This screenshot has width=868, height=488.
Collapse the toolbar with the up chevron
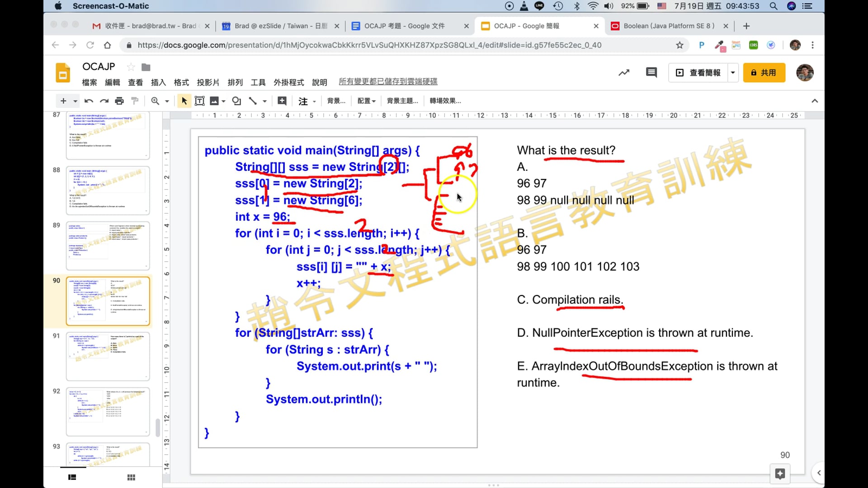click(815, 101)
